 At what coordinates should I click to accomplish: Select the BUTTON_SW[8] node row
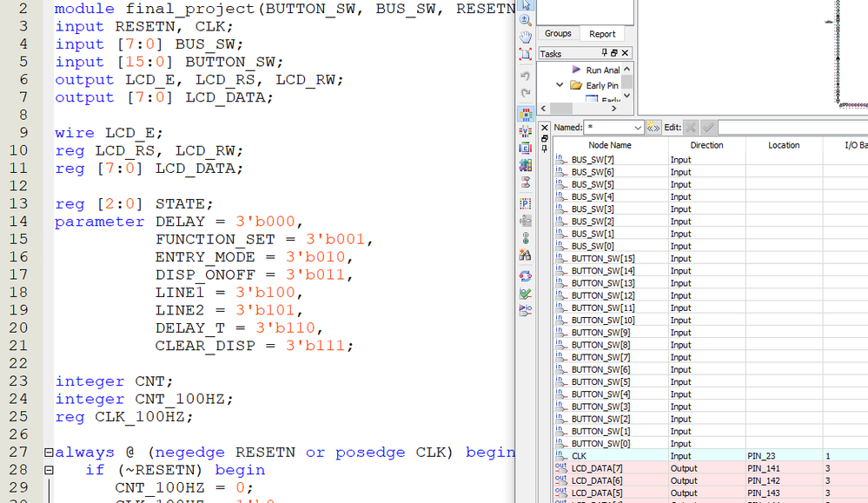711,345
